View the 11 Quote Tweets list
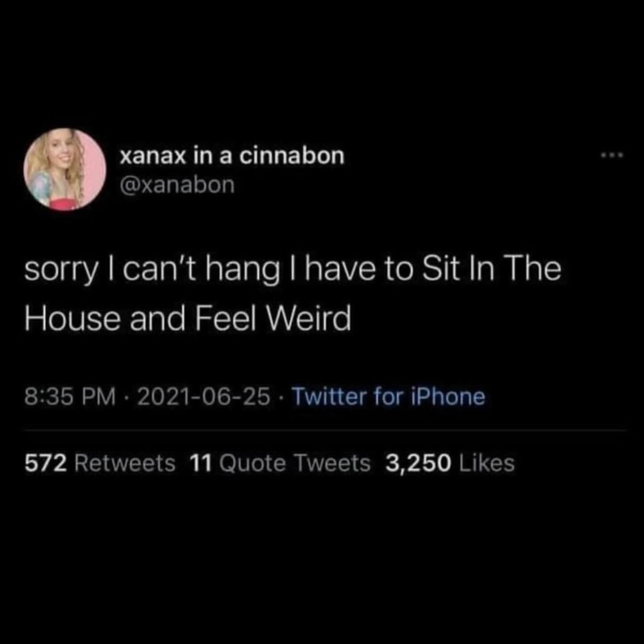 [280, 463]
